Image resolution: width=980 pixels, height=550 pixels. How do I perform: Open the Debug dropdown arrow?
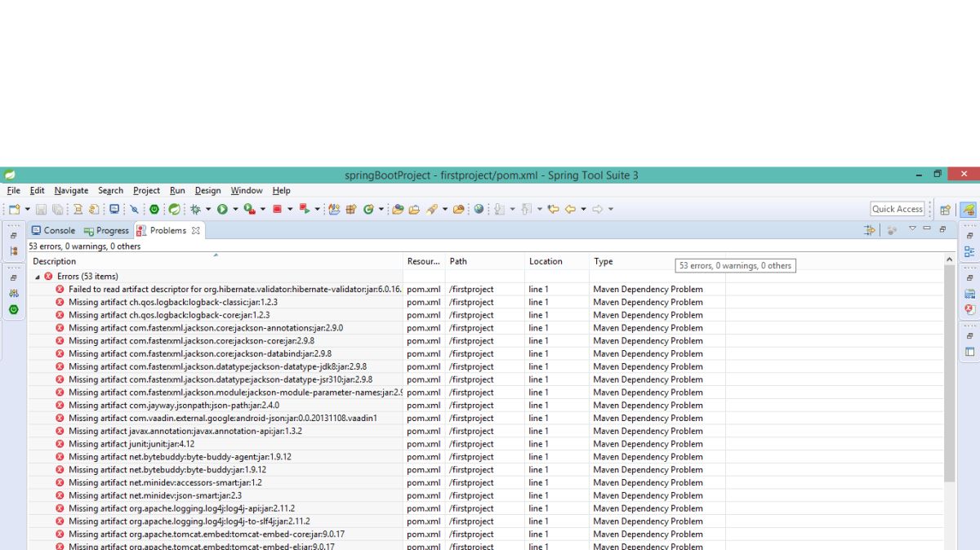[x=208, y=210]
